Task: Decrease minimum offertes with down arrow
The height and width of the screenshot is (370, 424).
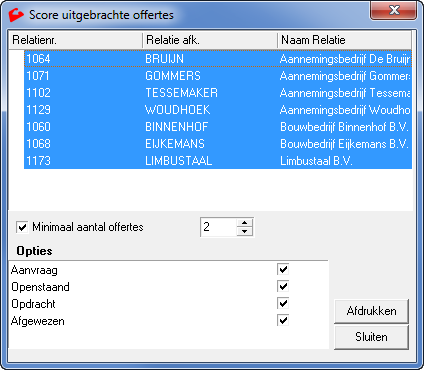Action: (245, 231)
